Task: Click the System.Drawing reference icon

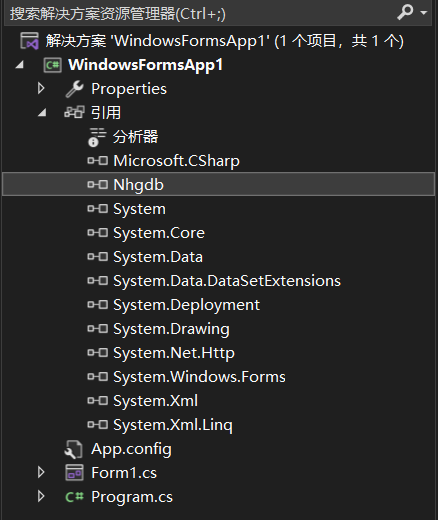Action: (x=98, y=329)
